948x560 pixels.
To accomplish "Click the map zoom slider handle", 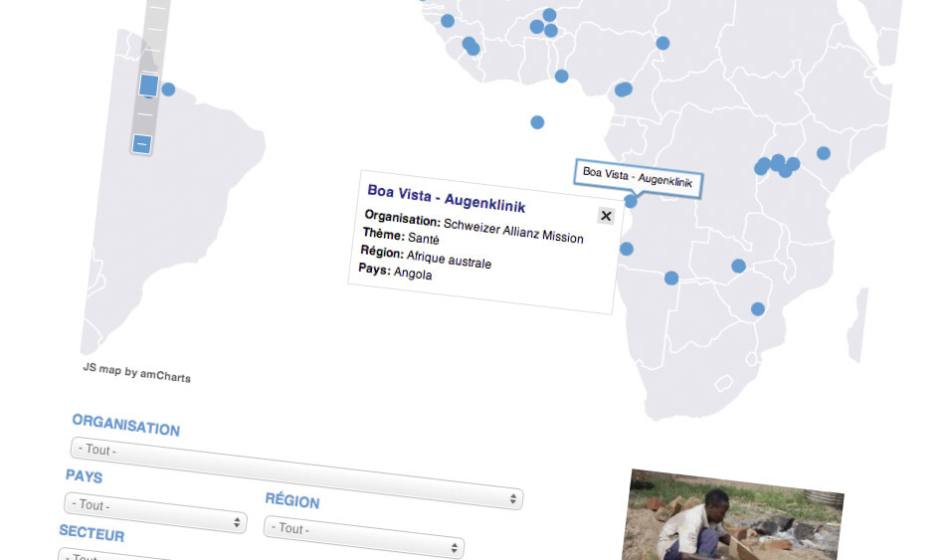I will click(148, 86).
